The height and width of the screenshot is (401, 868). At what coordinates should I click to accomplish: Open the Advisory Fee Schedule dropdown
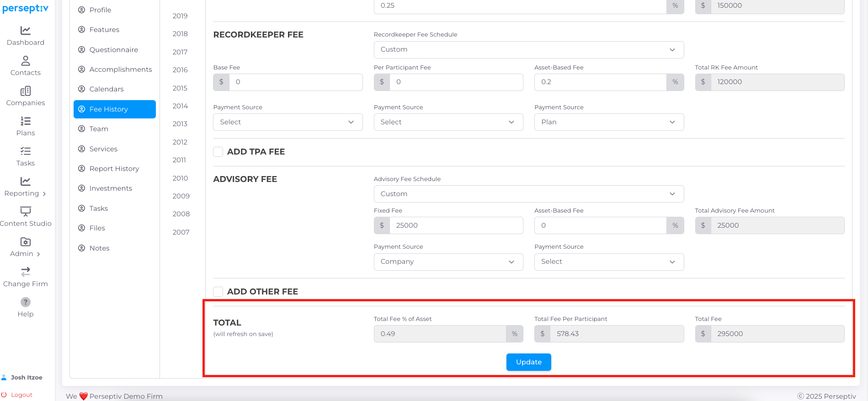click(x=529, y=194)
